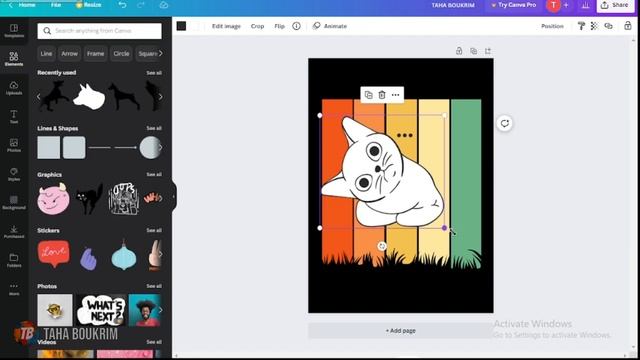Screen dimensions: 640x360
Task: Open the Resize menu
Action: tap(89, 5)
